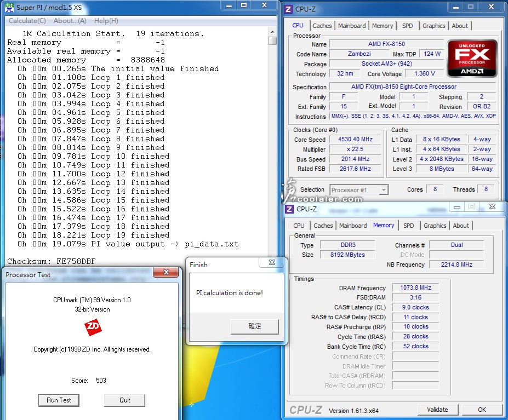Image resolution: width=508 pixels, height=420 pixels.
Task: Click the Revision value OR-B2
Action: point(482,106)
